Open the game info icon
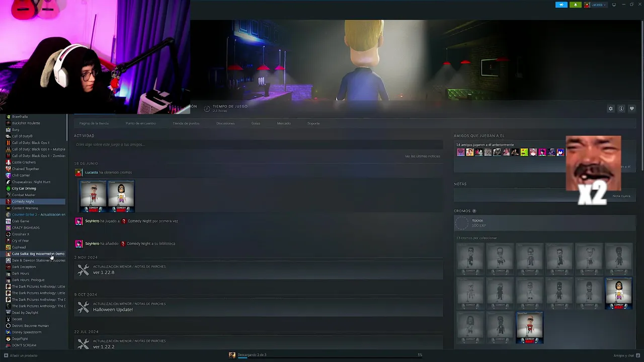The width and height of the screenshot is (644, 362). (x=621, y=109)
